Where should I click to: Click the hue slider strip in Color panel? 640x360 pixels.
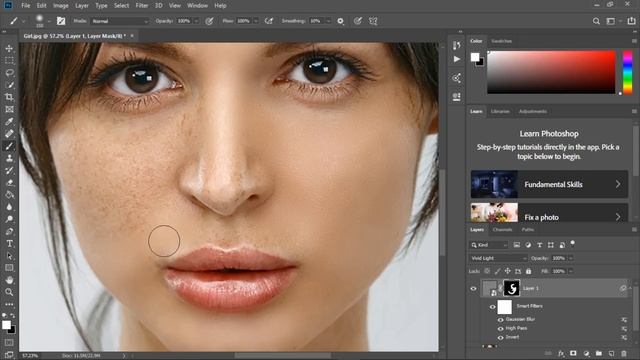click(x=628, y=73)
